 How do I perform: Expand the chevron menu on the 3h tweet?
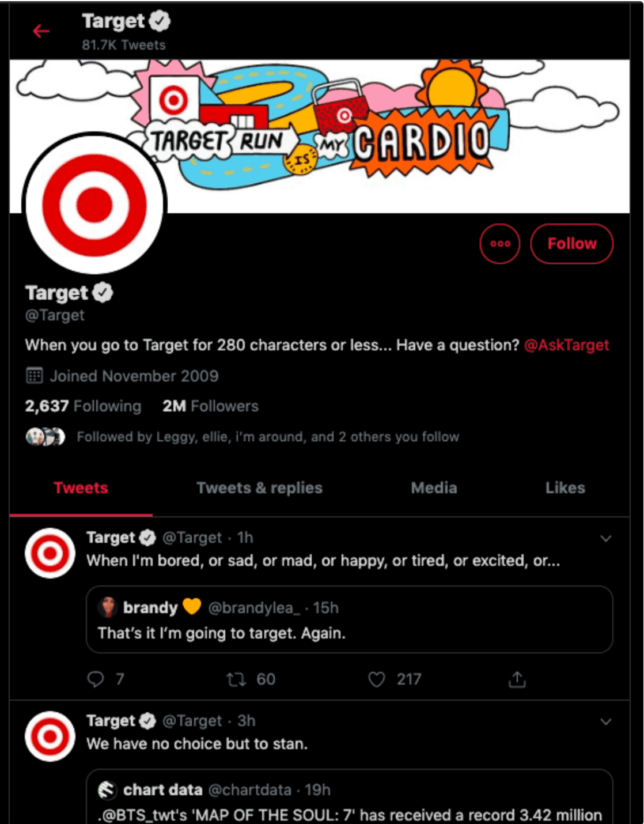[606, 721]
